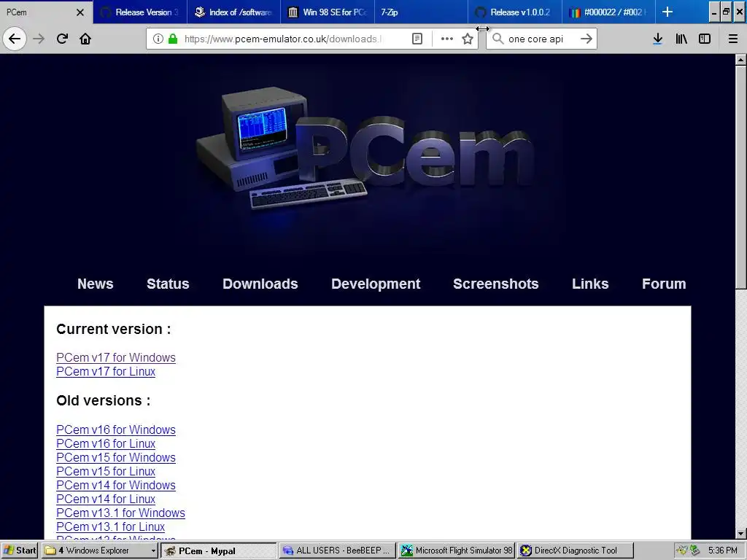Open the Windows Start menu

coord(20,551)
